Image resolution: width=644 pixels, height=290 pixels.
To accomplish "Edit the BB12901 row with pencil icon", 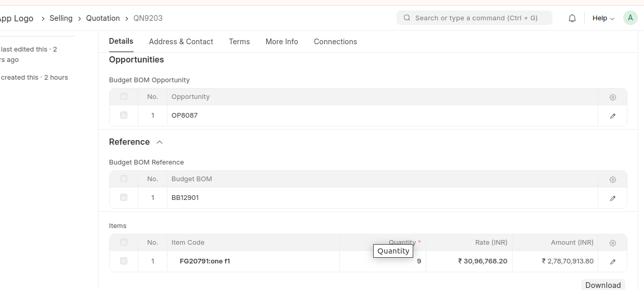I will (x=613, y=198).
